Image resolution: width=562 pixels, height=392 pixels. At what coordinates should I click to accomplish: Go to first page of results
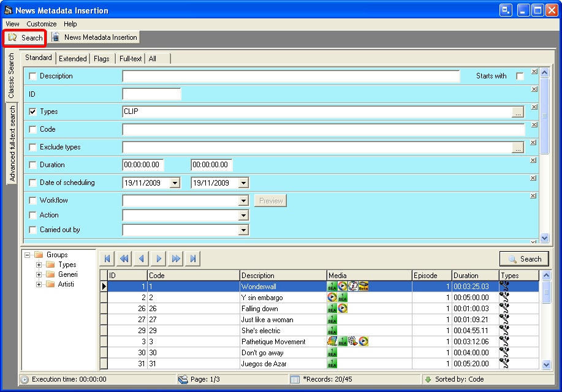(x=107, y=259)
